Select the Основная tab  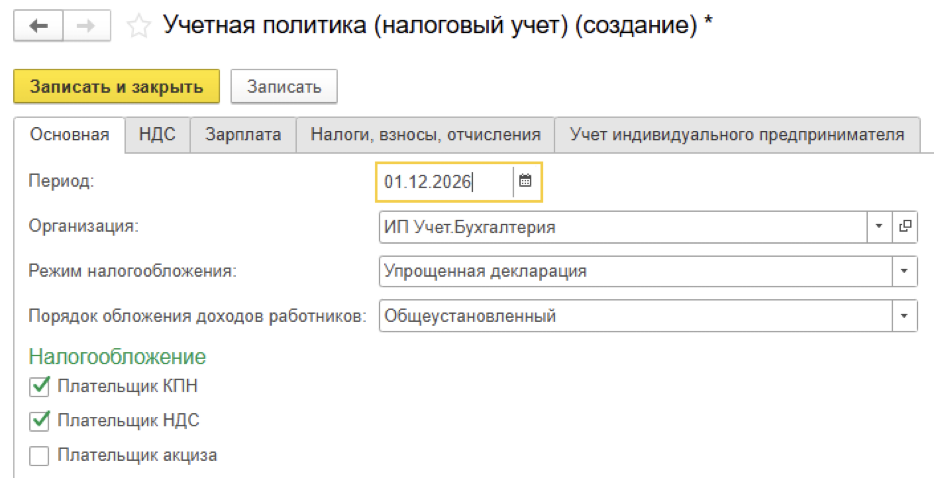[x=69, y=135]
